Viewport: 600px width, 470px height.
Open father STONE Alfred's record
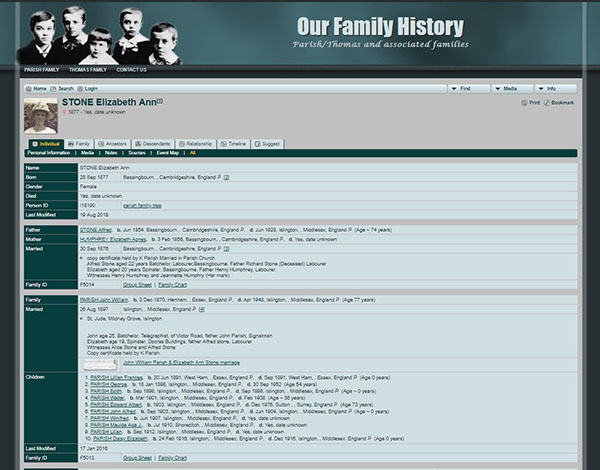96,230
